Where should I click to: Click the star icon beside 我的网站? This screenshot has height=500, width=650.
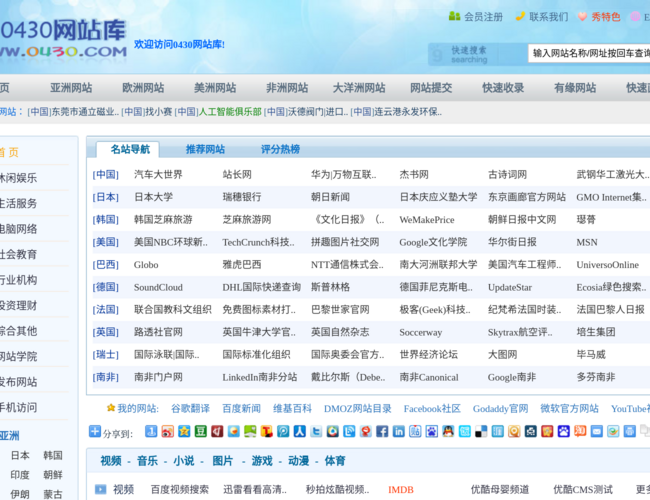coord(110,408)
